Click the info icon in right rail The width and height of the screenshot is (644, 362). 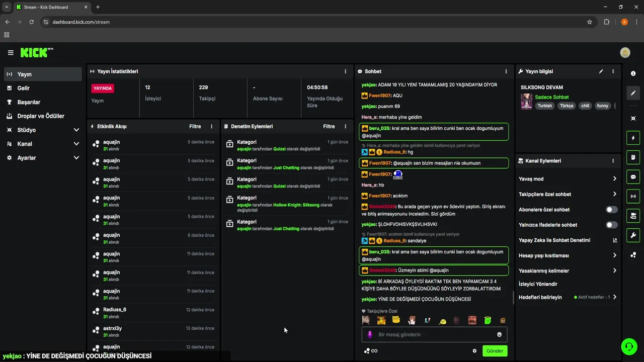(633, 73)
